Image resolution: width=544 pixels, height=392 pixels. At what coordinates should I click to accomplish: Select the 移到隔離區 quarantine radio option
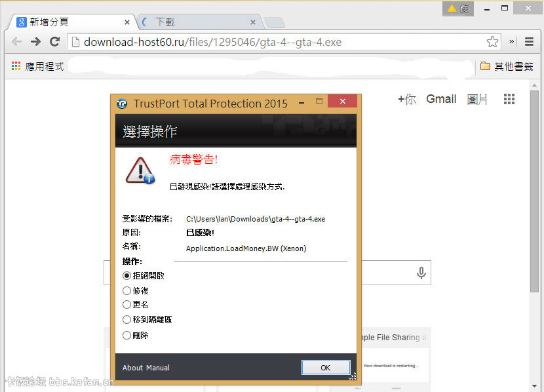coord(147,319)
